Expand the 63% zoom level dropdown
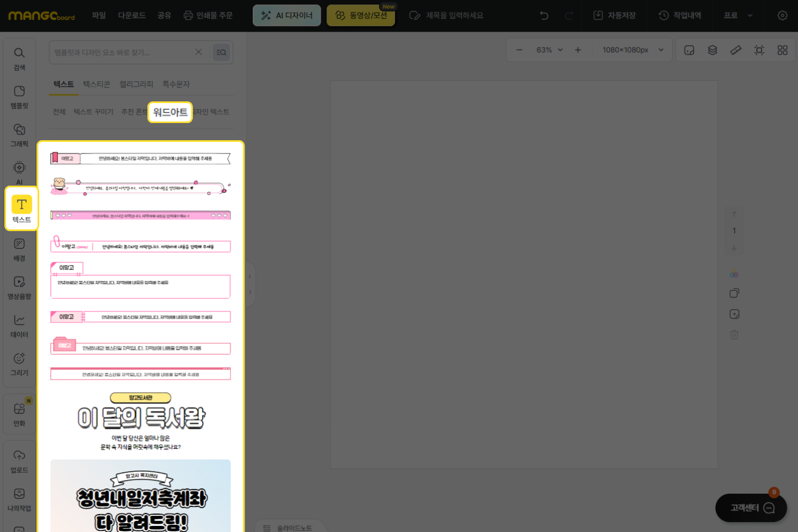798x532 pixels. point(549,50)
